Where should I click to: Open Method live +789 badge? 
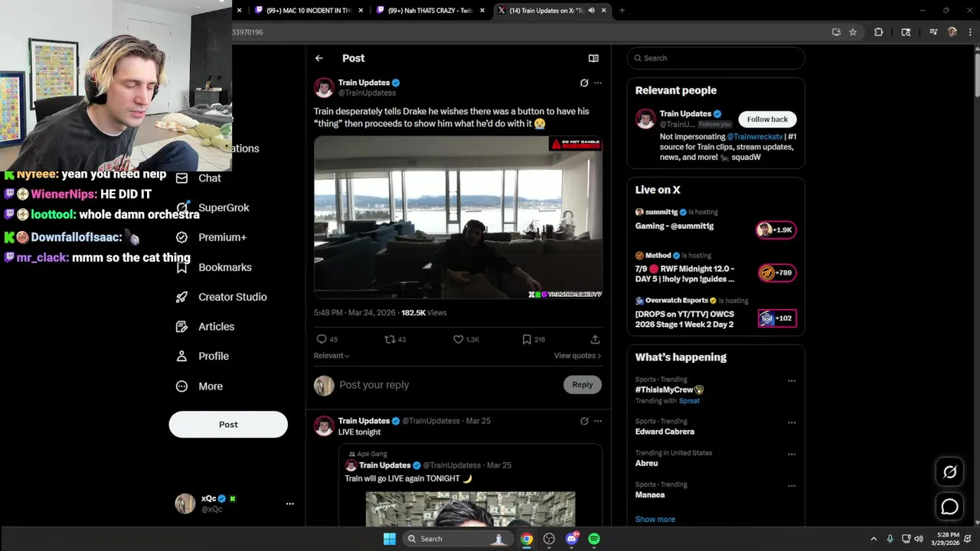(x=776, y=272)
